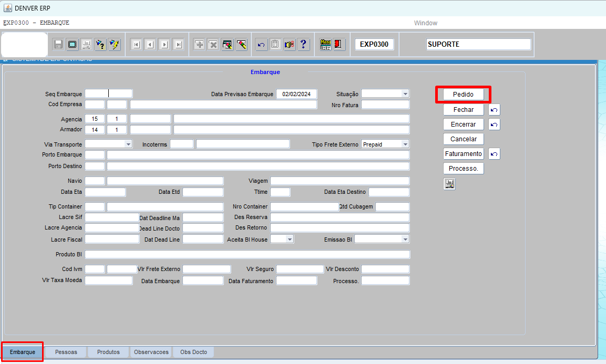Click the clipboard icon in the toolbar
The width and height of the screenshot is (606, 364).
point(275,45)
